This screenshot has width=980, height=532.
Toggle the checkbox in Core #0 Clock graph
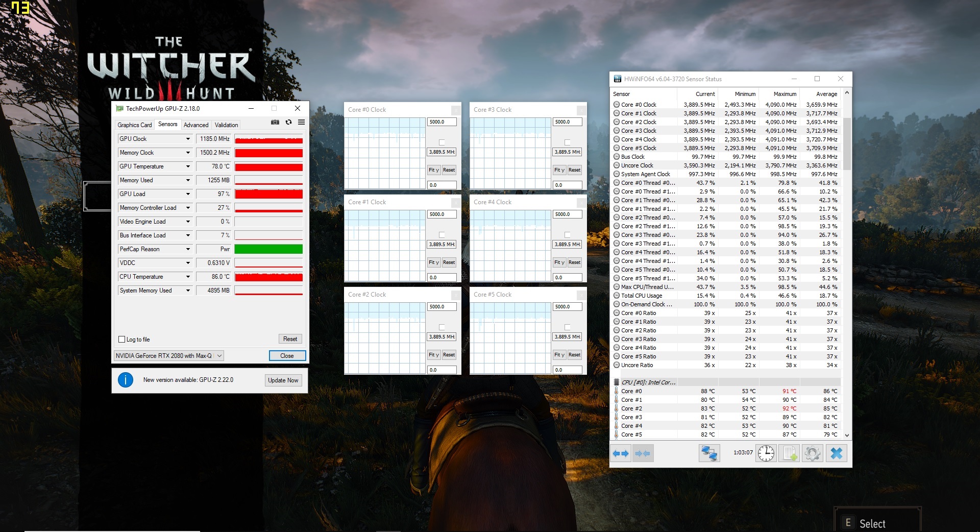tap(442, 142)
